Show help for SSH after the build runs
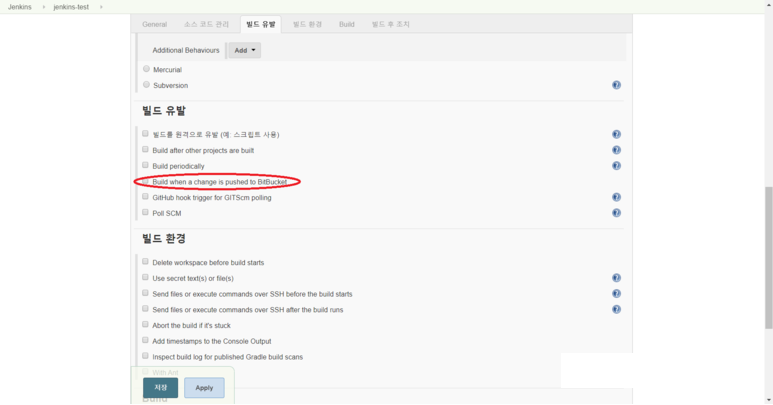 (x=616, y=310)
